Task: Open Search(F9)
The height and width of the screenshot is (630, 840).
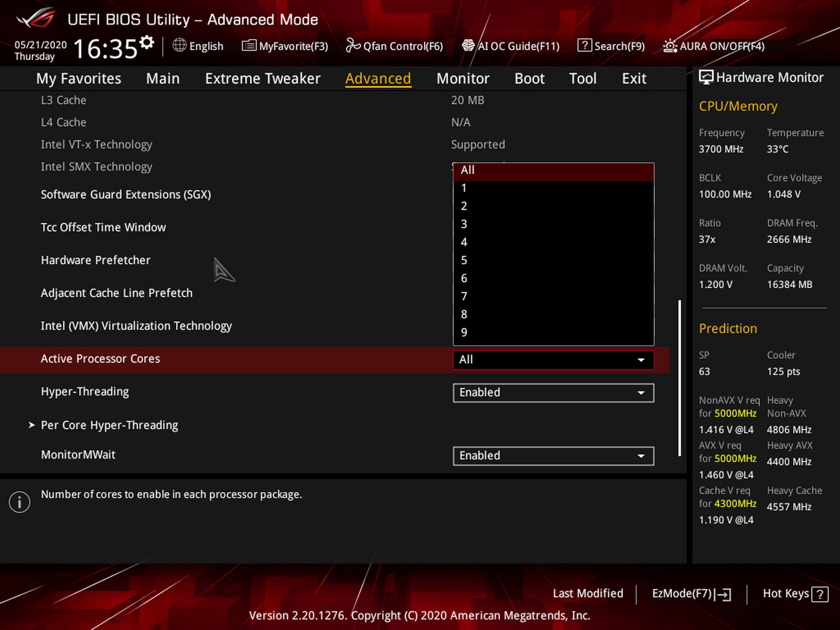Action: click(x=611, y=45)
